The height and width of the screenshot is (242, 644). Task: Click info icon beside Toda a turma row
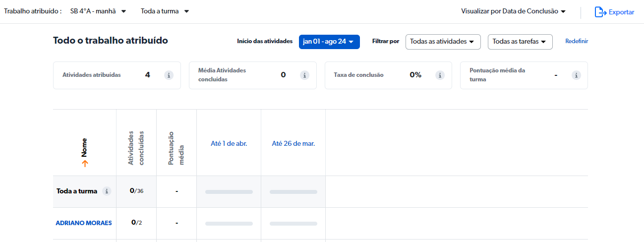[106, 191]
